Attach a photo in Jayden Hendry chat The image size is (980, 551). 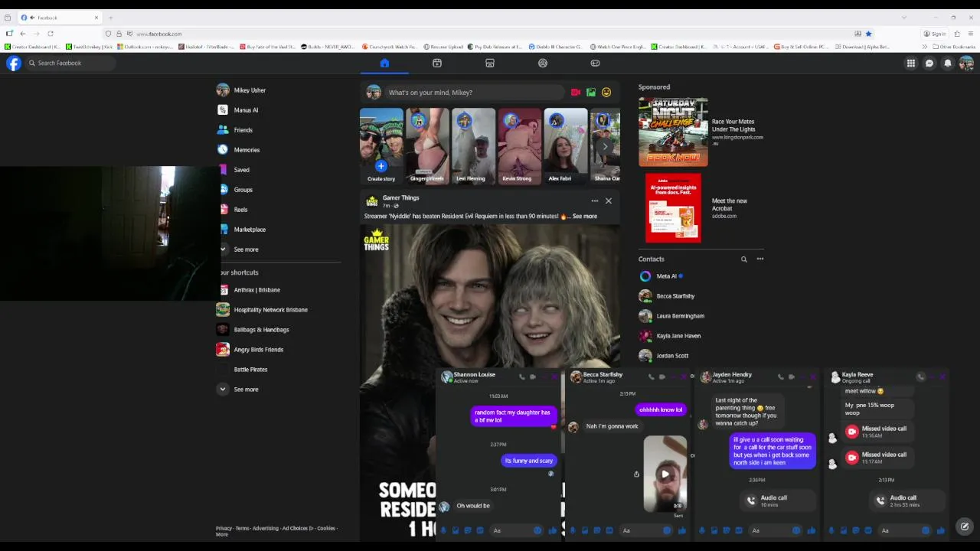click(714, 530)
